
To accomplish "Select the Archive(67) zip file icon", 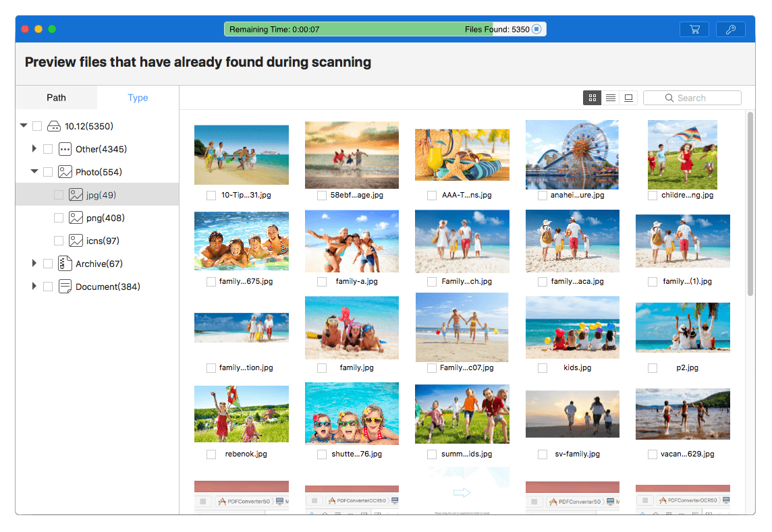I will pyautogui.click(x=65, y=264).
